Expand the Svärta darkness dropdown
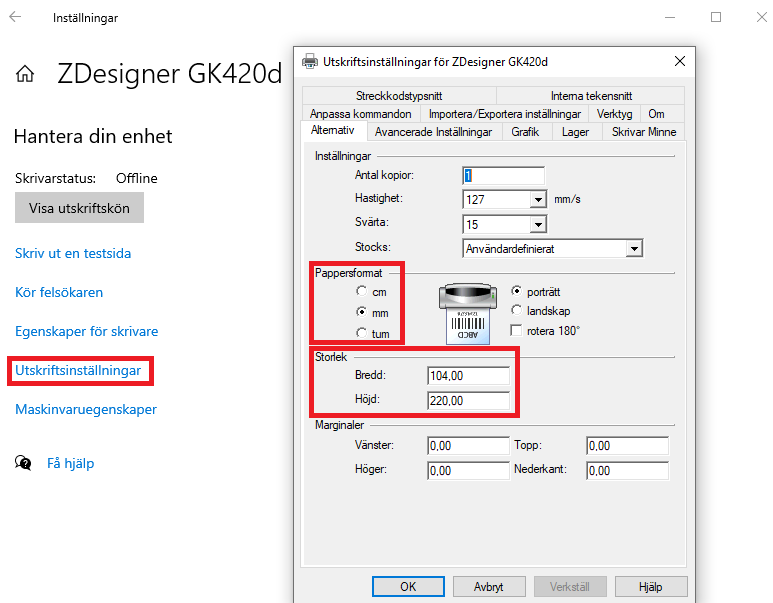The image size is (773, 603). pyautogui.click(x=537, y=225)
